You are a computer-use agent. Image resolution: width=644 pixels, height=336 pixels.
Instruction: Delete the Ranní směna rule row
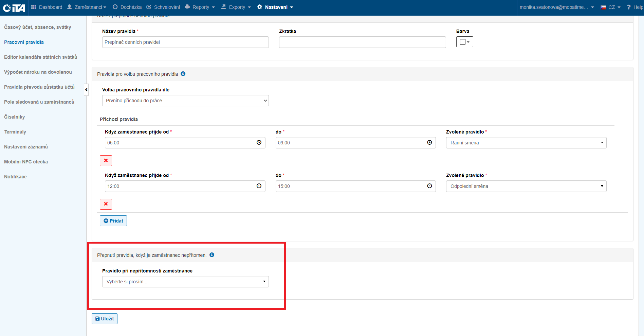106,161
